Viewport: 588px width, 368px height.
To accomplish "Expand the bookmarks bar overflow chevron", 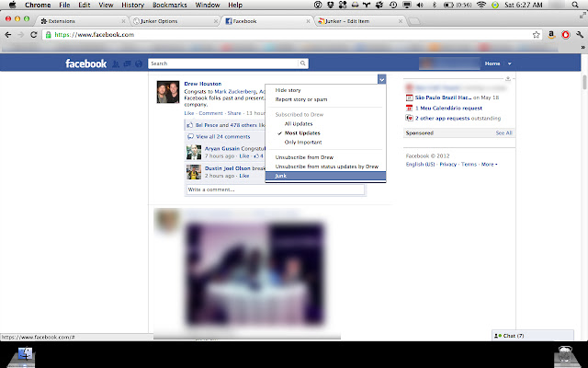I will tap(582, 47).
